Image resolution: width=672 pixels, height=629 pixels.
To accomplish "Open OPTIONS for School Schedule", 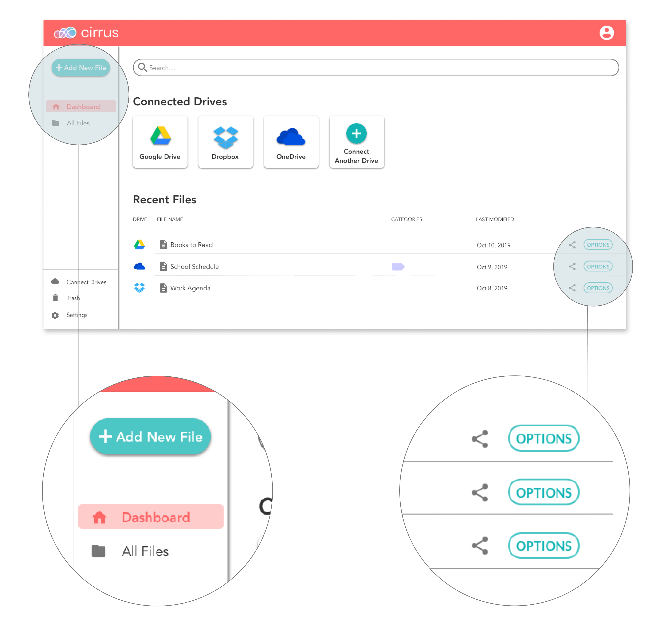I will tap(598, 266).
